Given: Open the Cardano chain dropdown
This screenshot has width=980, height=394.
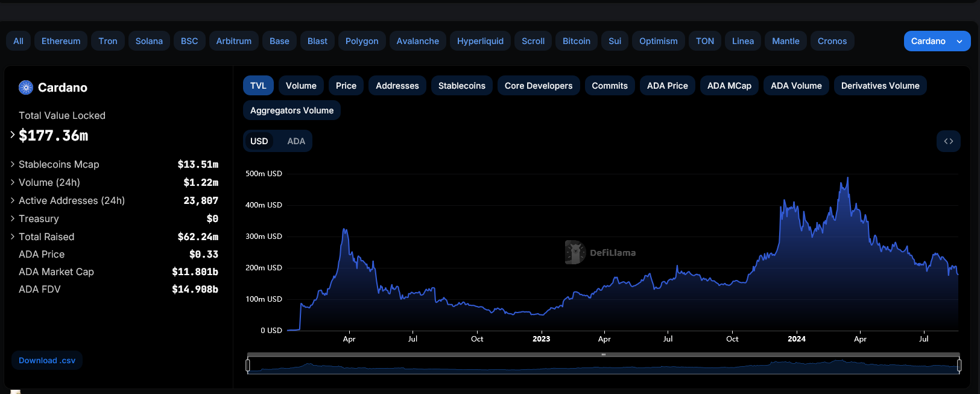Looking at the screenshot, I should (x=937, y=41).
